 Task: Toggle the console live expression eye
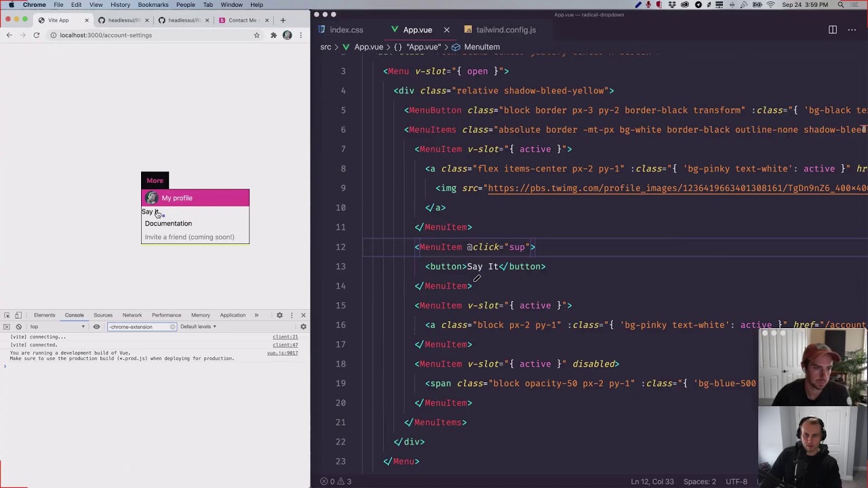tap(96, 327)
